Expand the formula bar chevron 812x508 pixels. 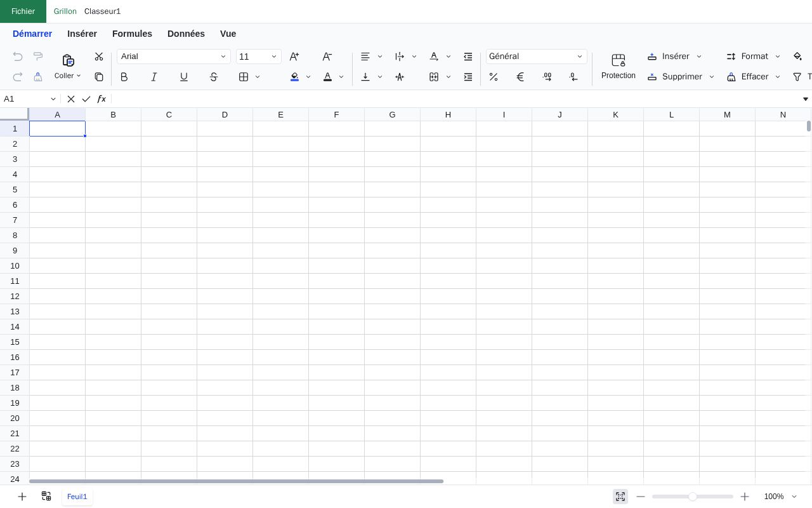point(806,99)
